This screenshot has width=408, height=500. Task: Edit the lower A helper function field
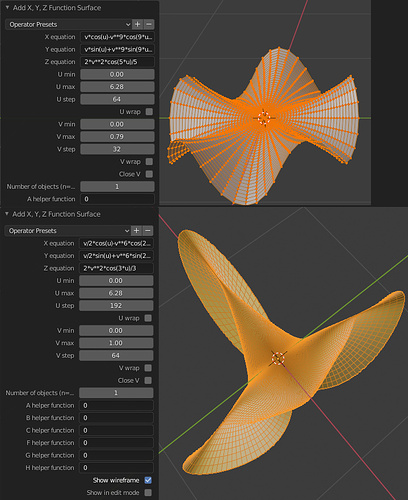click(116, 405)
